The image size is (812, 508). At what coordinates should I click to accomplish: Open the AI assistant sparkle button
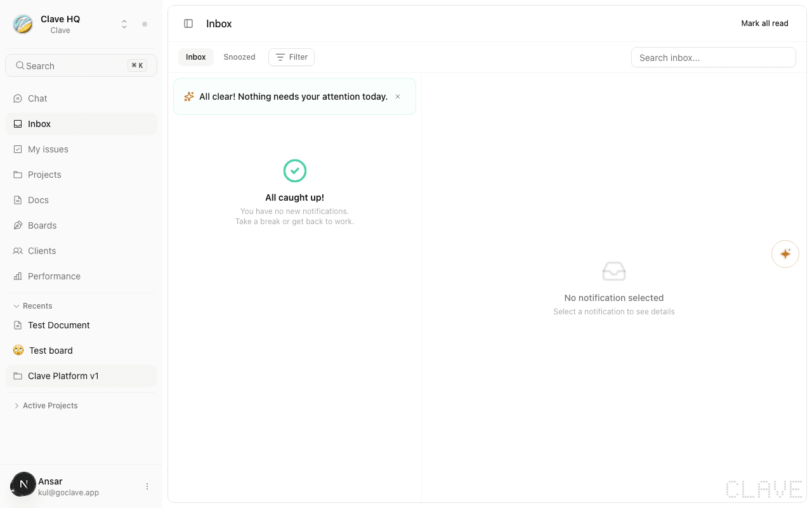785,253
